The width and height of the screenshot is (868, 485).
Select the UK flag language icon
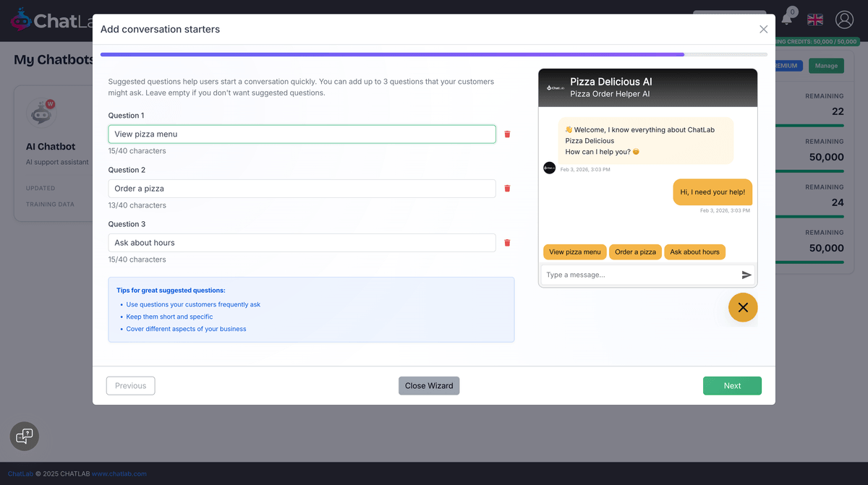tap(814, 20)
